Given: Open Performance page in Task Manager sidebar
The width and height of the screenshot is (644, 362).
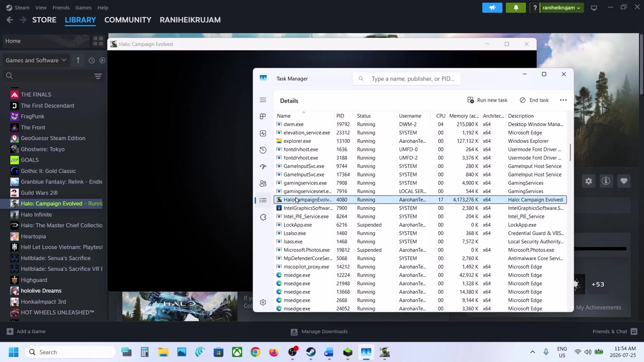Looking at the screenshot, I should [263, 133].
